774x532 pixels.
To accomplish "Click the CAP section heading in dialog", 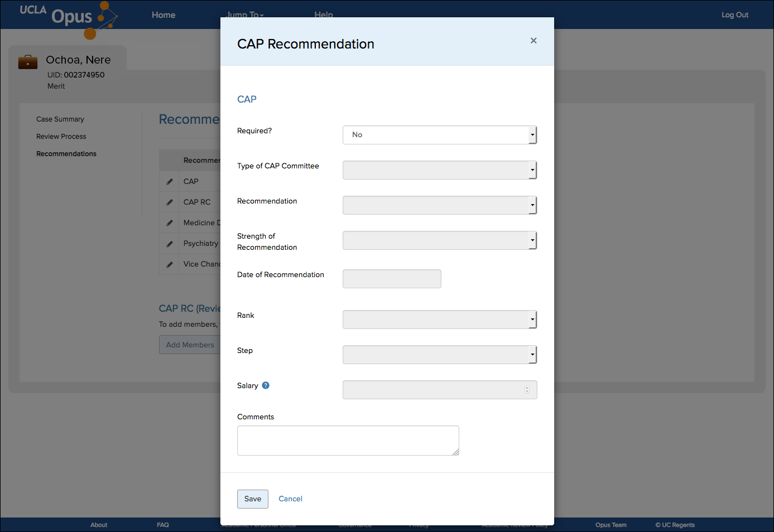I will [x=247, y=99].
